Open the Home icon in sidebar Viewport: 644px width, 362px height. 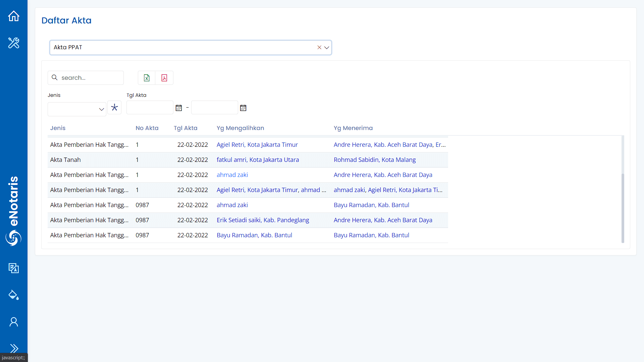(x=14, y=16)
